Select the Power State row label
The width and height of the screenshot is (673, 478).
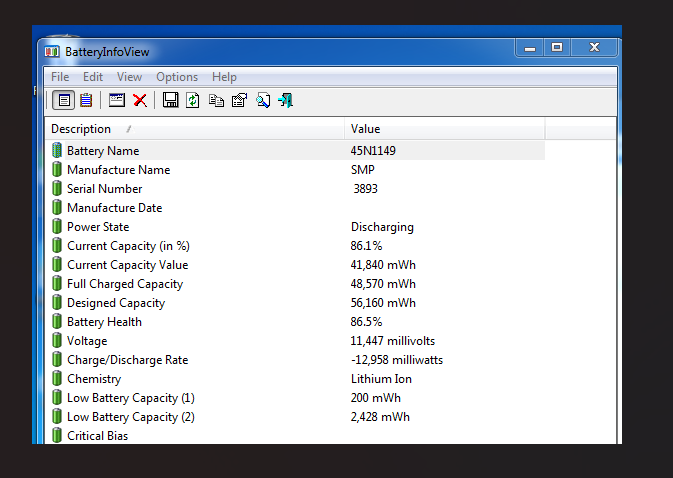point(98,227)
